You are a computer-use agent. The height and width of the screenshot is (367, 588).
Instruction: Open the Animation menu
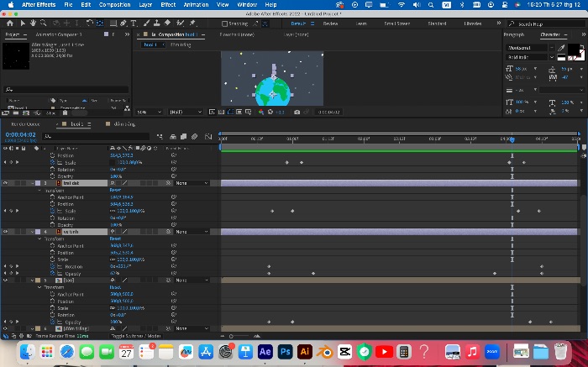click(x=196, y=5)
